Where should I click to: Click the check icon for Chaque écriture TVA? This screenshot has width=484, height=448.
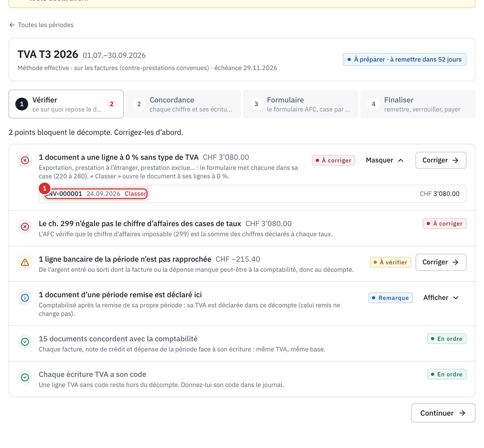coord(25,377)
